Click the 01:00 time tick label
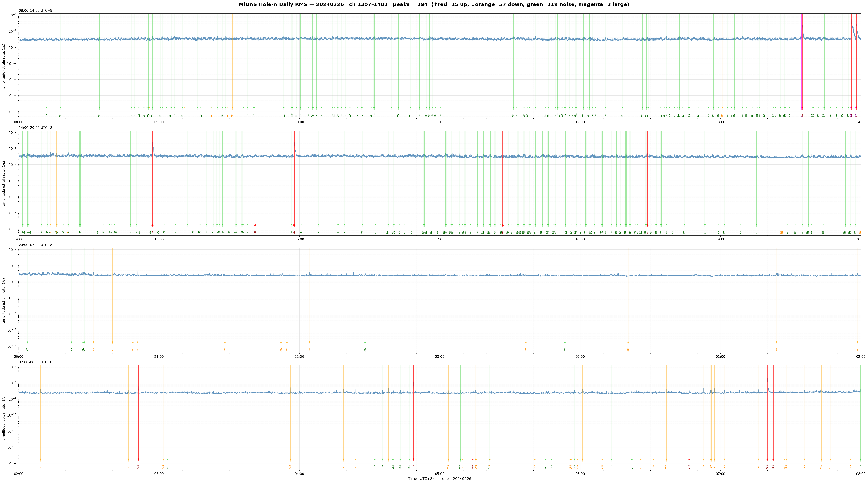The image size is (868, 483). 720,357
